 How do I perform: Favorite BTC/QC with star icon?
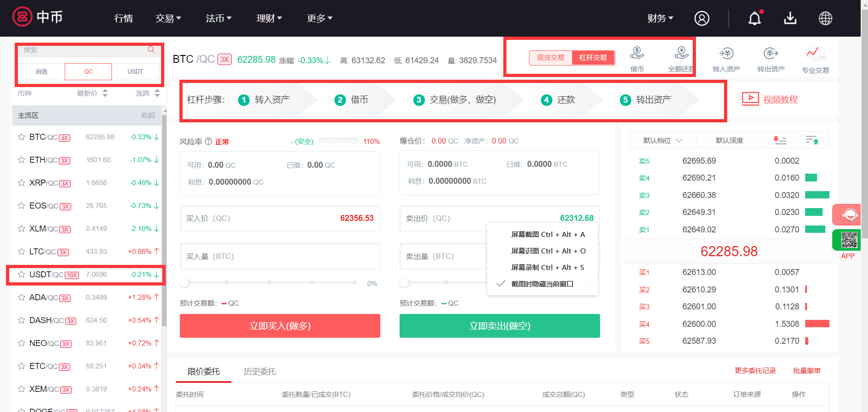pos(21,137)
